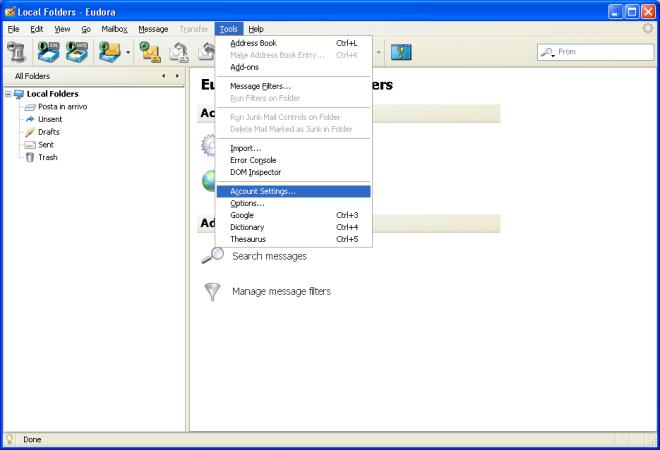The image size is (660, 450).
Task: Select Address Book menu entry
Action: pyautogui.click(x=253, y=43)
